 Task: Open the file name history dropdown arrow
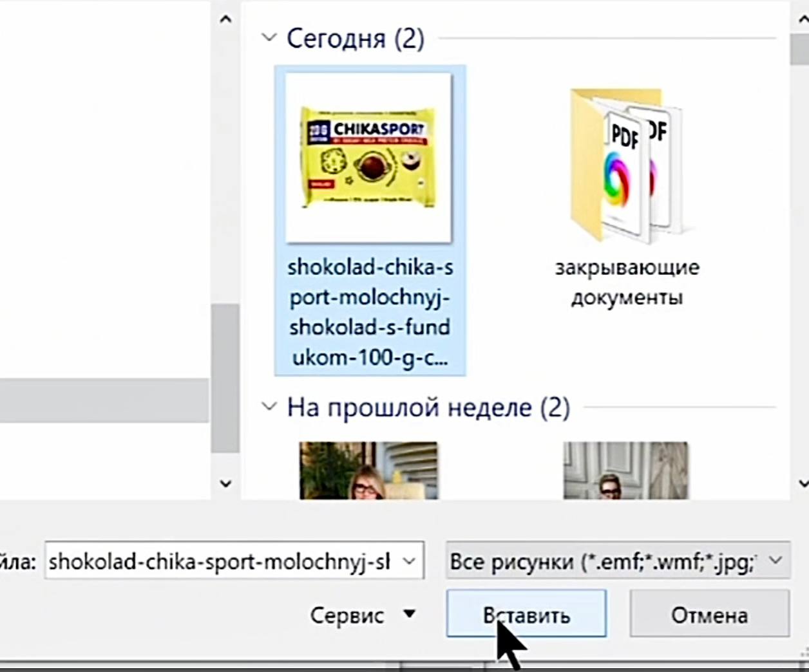click(410, 561)
